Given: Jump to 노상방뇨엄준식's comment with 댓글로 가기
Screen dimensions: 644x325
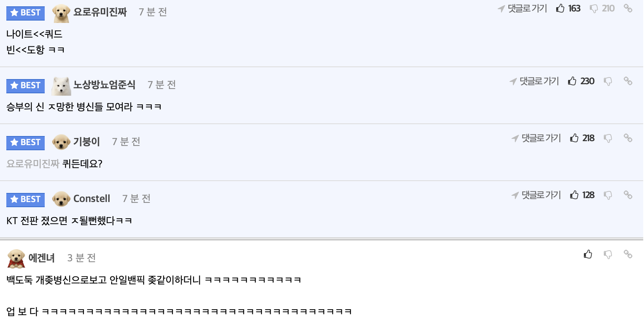Looking at the screenshot, I should tap(534, 81).
